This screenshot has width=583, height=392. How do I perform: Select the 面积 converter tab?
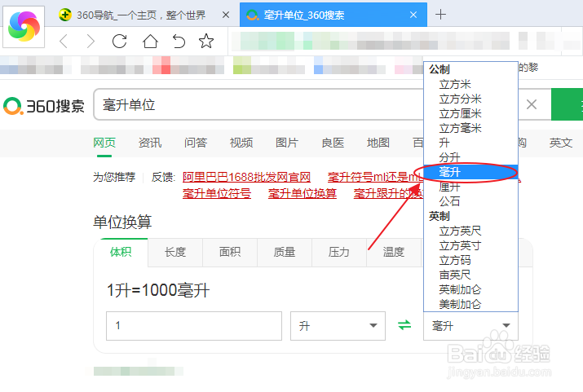tap(230, 252)
